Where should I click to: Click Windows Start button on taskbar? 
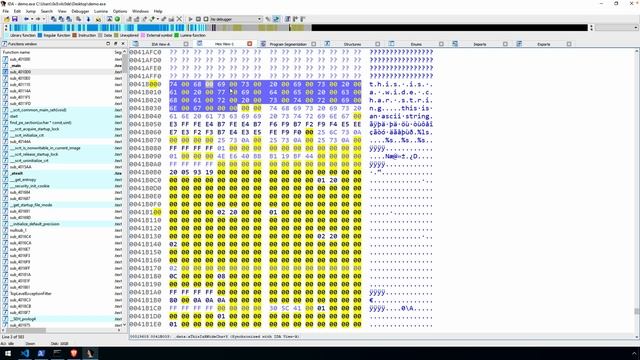coord(8,353)
